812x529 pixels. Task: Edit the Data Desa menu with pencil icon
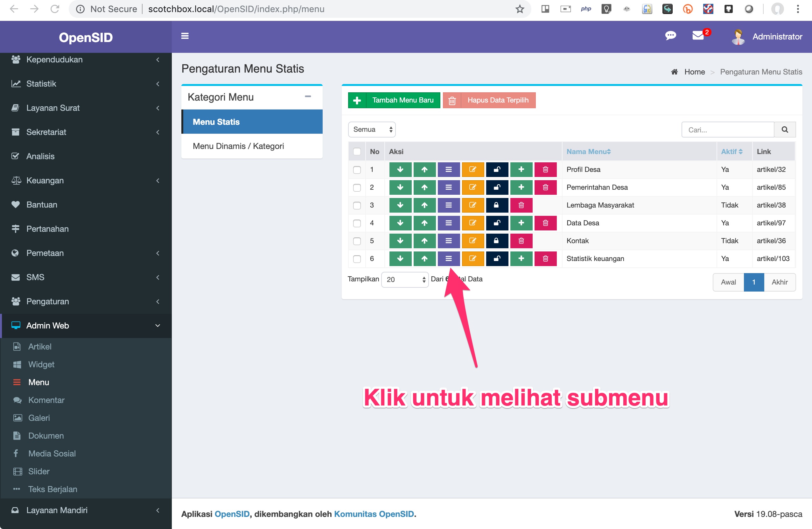point(473,223)
